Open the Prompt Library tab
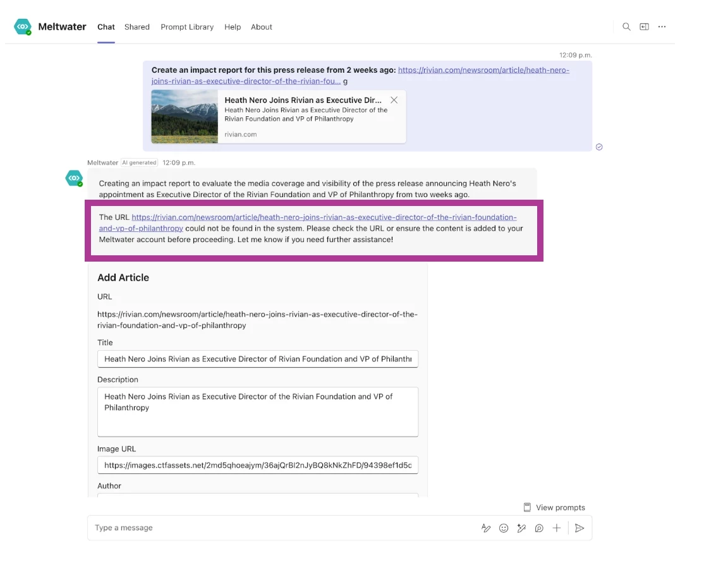 click(187, 27)
